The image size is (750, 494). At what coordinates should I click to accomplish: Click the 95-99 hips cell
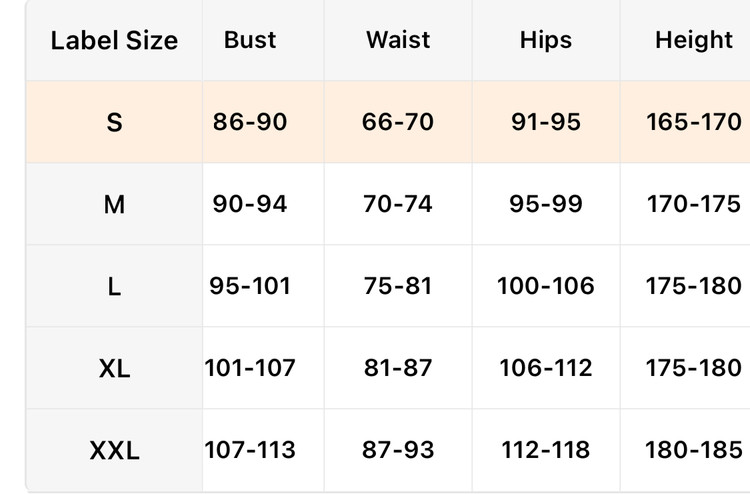pos(546,204)
